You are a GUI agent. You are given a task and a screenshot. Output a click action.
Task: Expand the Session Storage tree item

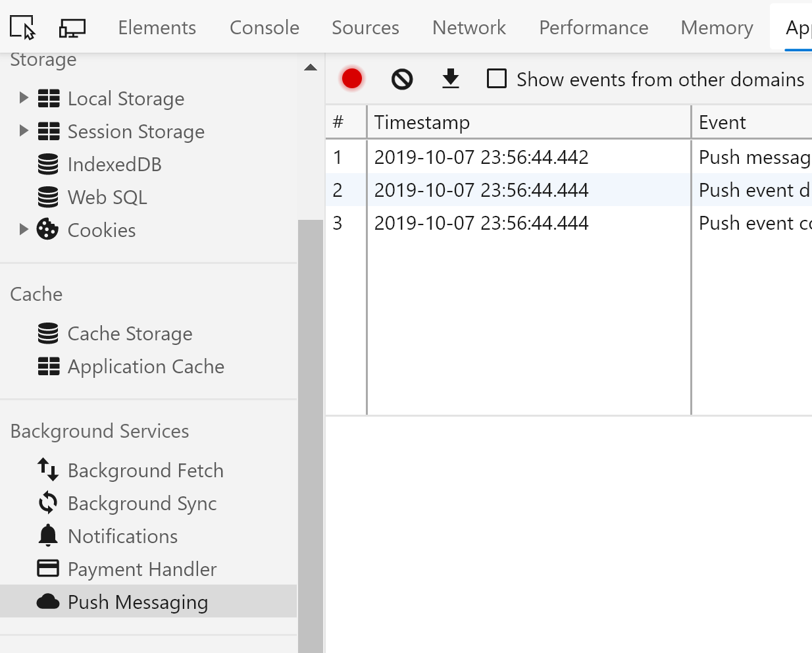pos(24,131)
